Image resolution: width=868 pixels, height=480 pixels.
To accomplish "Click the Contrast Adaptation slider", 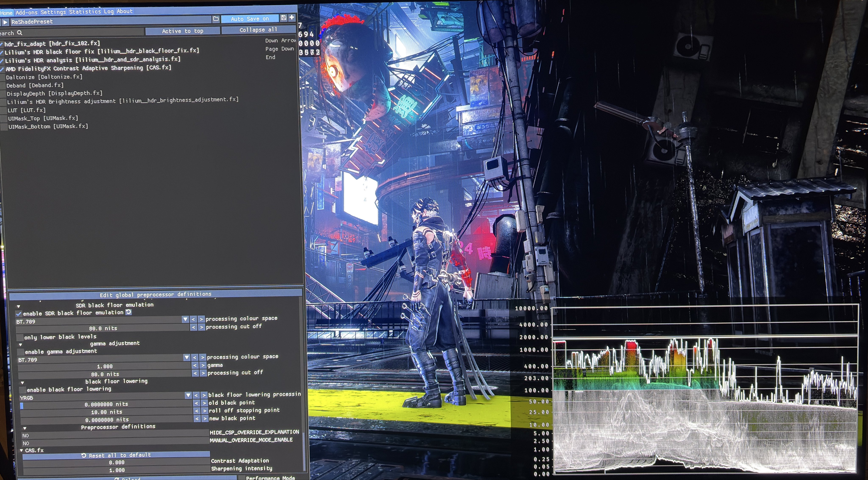I will click(x=117, y=462).
